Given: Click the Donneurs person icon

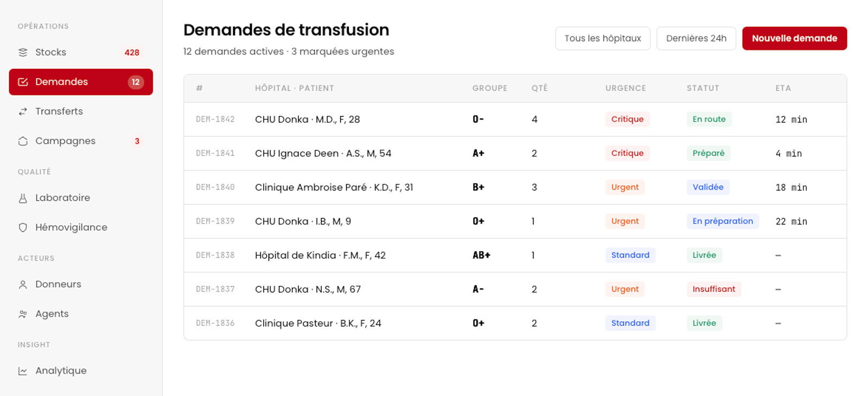Looking at the screenshot, I should pos(23,284).
